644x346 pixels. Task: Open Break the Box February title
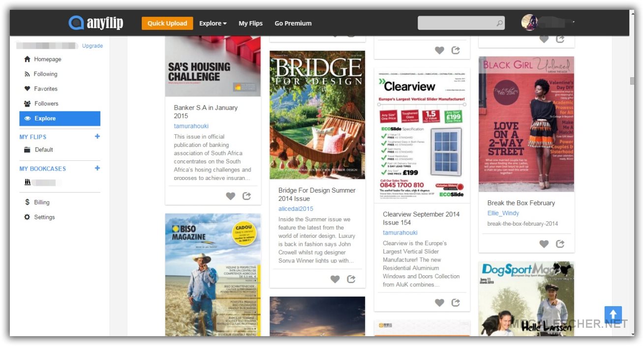tap(521, 203)
